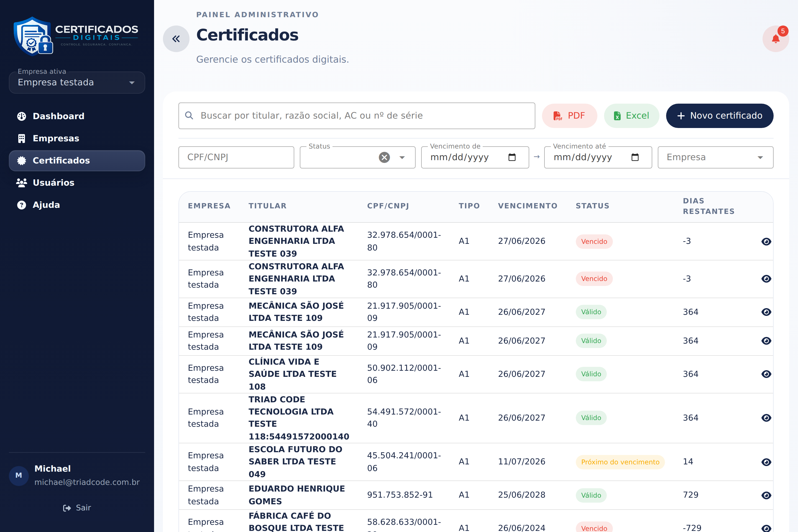Click michael@triadcode.com.br email text
The width and height of the screenshot is (798, 532).
pyautogui.click(x=87, y=482)
